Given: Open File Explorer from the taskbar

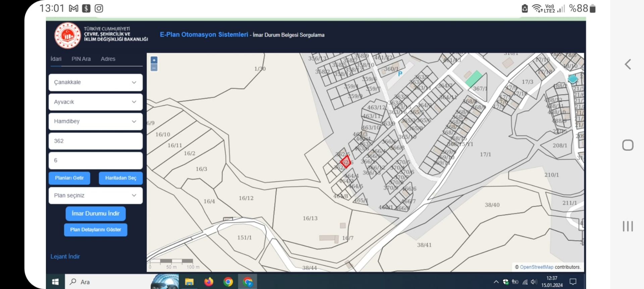Looking at the screenshot, I should point(189,282).
